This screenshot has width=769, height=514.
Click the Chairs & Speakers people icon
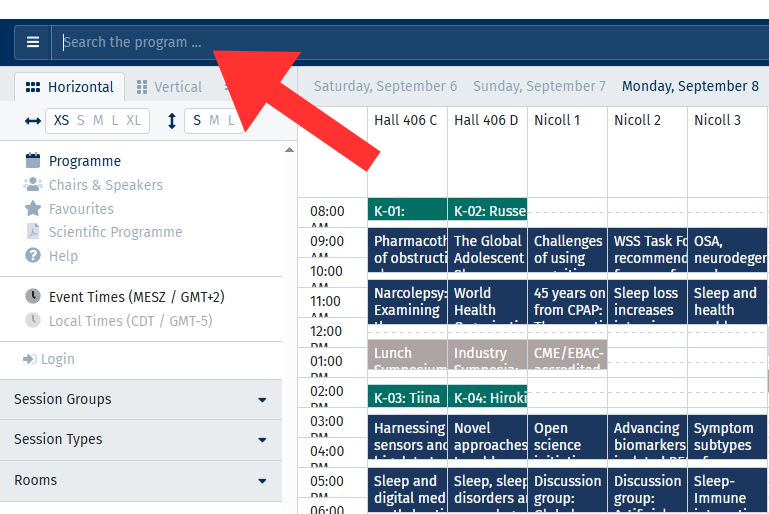coord(33,185)
